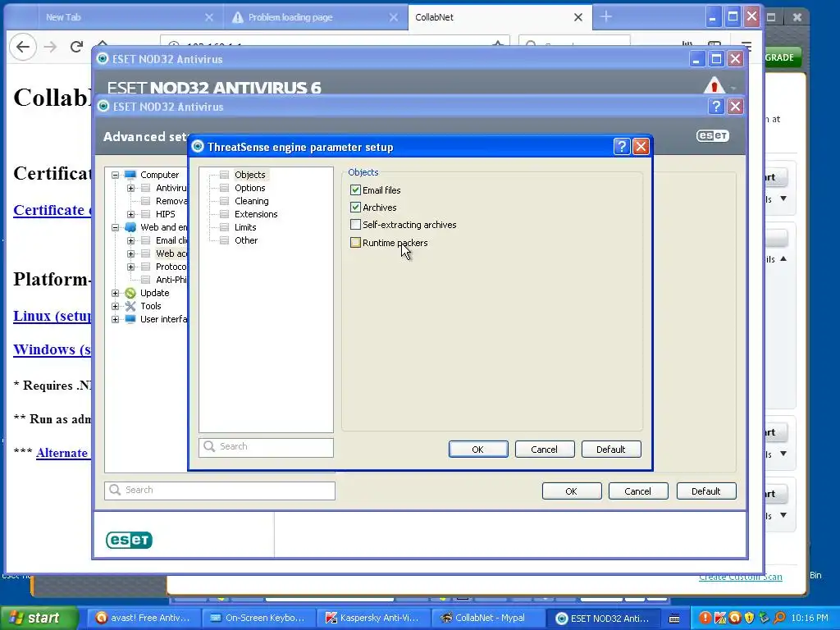The width and height of the screenshot is (840, 630).
Task: Close the CollabNet browser tab
Action: point(578,17)
